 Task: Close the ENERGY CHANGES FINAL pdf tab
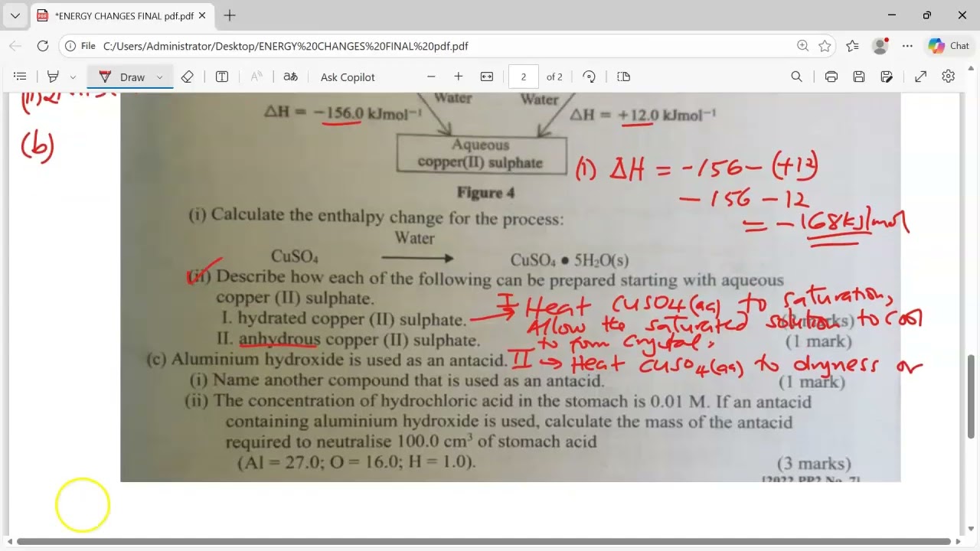[204, 15]
